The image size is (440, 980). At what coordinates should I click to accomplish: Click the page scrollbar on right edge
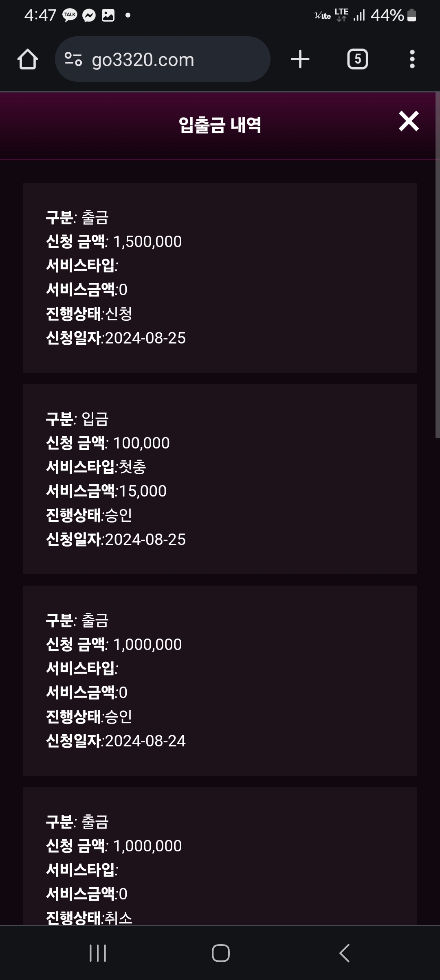pyautogui.click(x=438, y=265)
